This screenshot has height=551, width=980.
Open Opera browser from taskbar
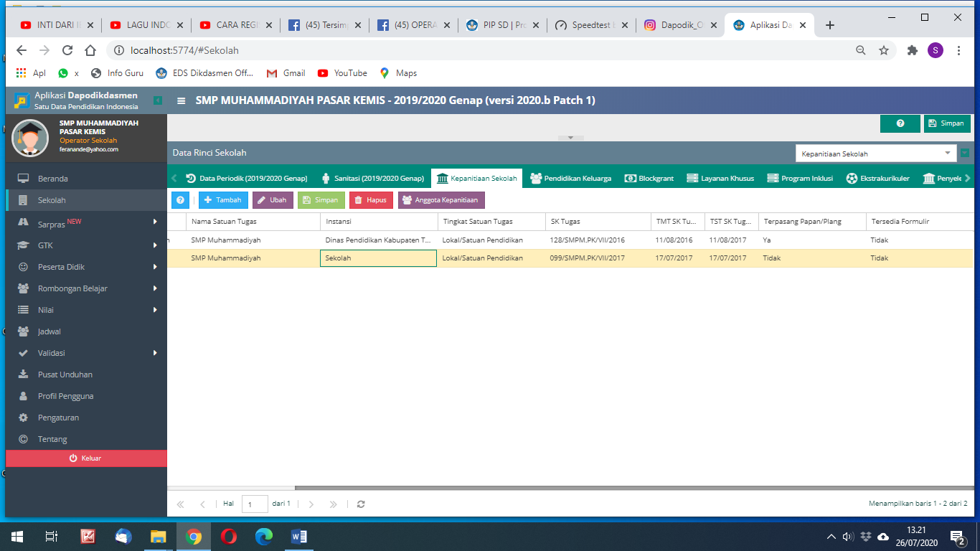coord(229,537)
